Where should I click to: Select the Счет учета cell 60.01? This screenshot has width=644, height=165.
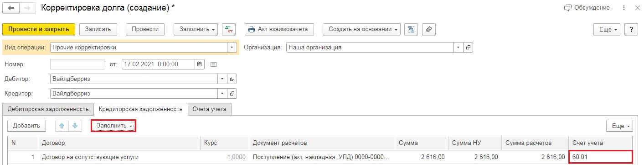click(x=601, y=157)
